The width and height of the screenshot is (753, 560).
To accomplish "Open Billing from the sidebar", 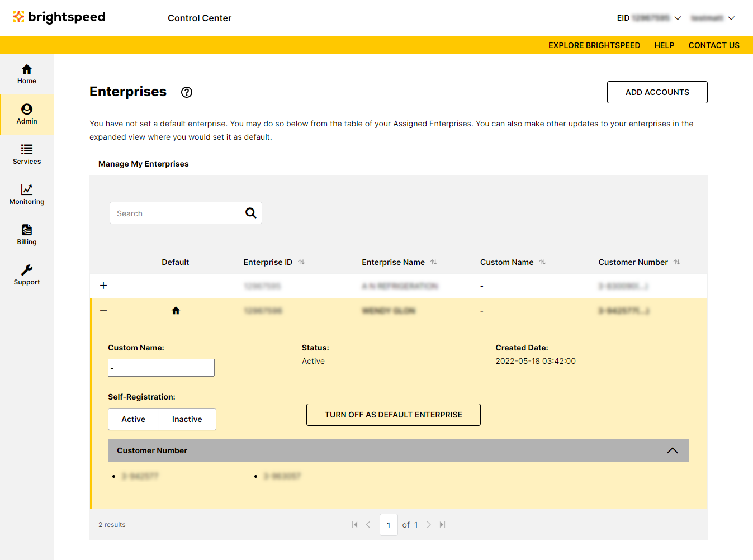I will 27,235.
